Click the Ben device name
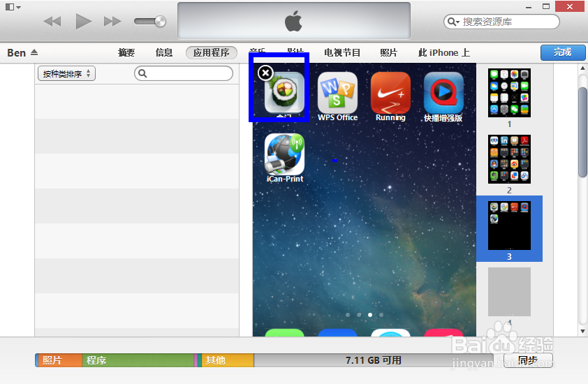The width and height of the screenshot is (588, 384). (x=17, y=52)
